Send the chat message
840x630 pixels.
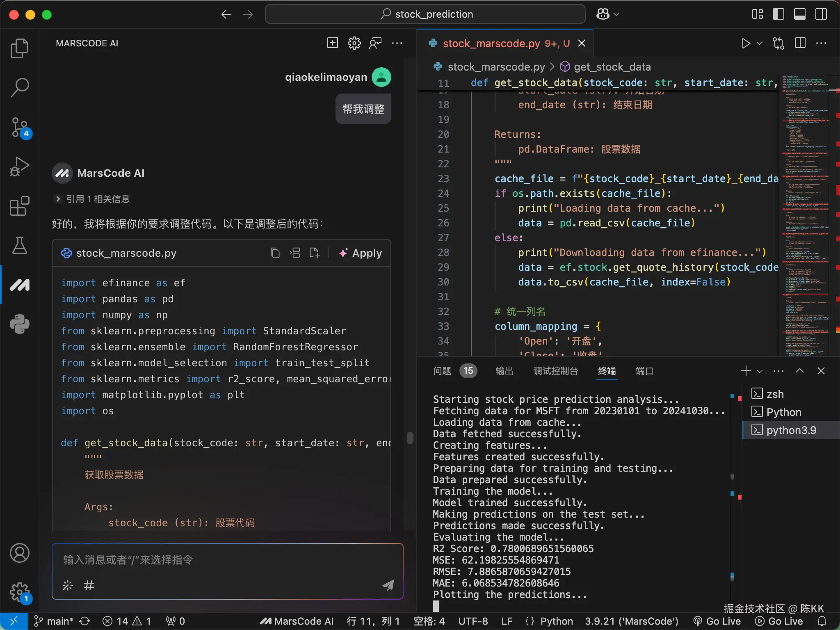click(x=388, y=585)
